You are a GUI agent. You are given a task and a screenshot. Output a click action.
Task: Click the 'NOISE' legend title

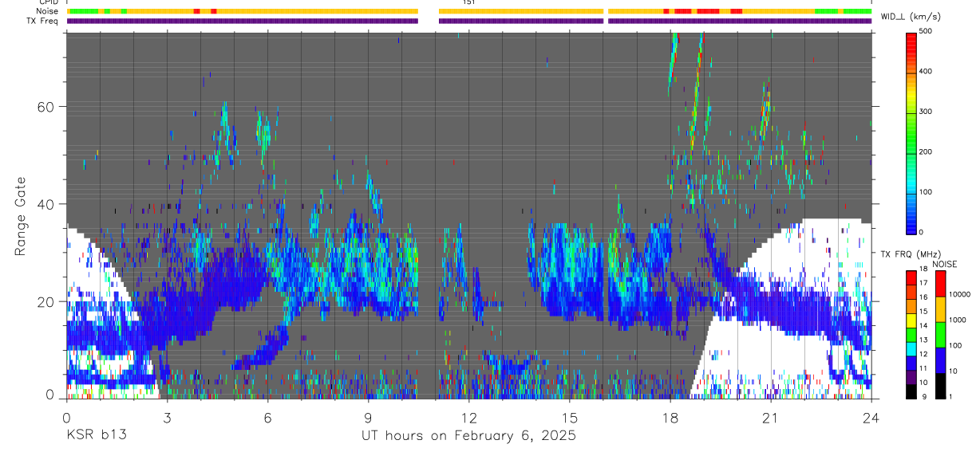click(945, 264)
